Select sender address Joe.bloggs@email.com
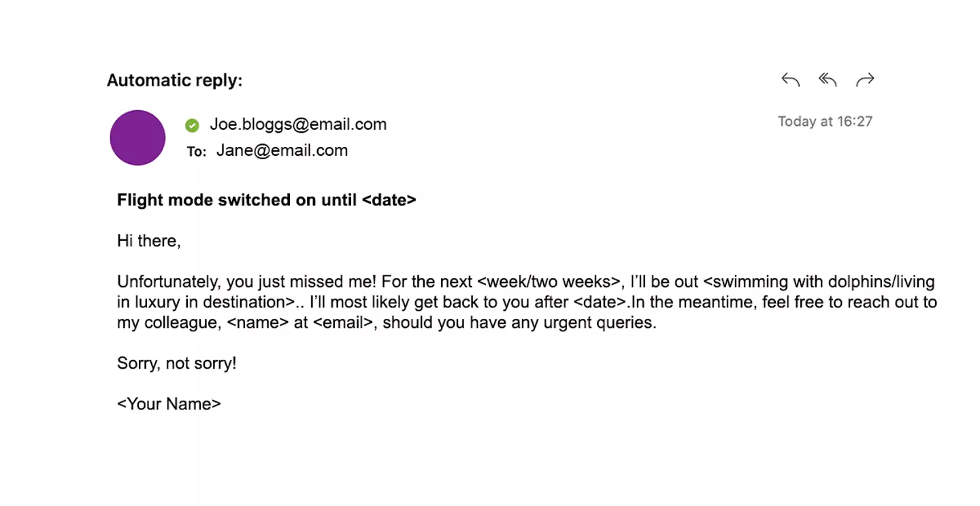 298,124
